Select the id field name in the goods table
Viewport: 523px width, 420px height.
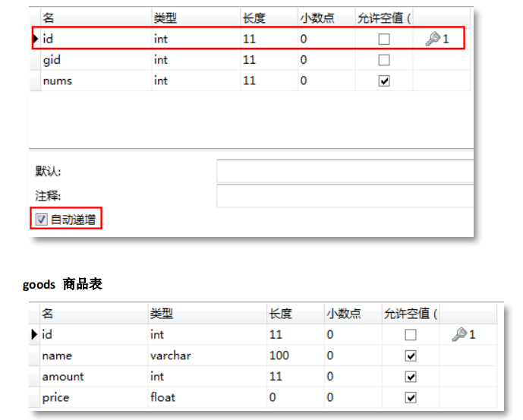click(93, 334)
